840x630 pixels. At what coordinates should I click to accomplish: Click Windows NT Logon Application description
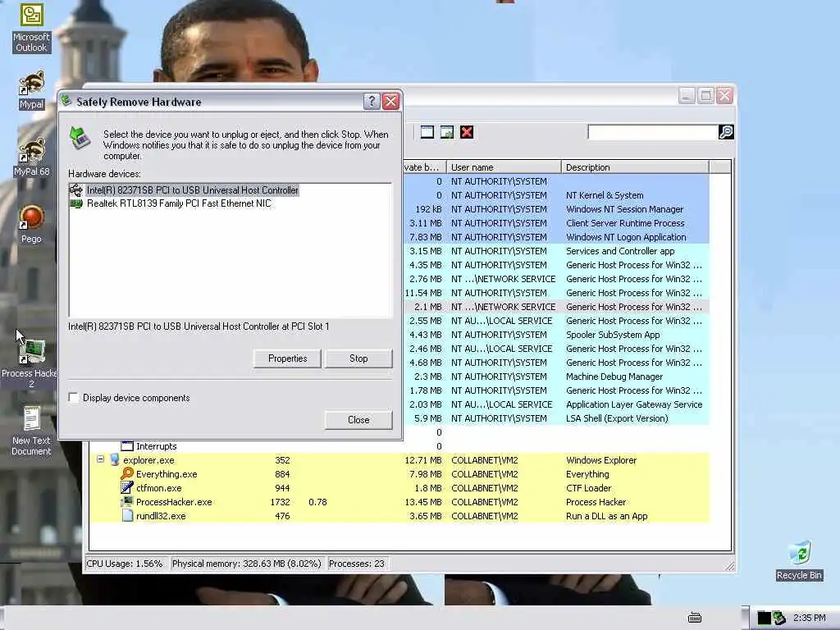[626, 237]
